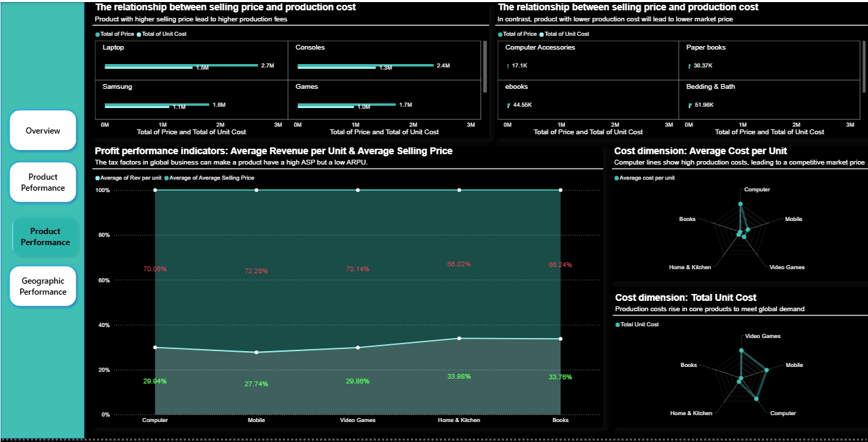868x442 pixels.
Task: Click the Average of Average Selling Price legend marker
Action: [167, 178]
